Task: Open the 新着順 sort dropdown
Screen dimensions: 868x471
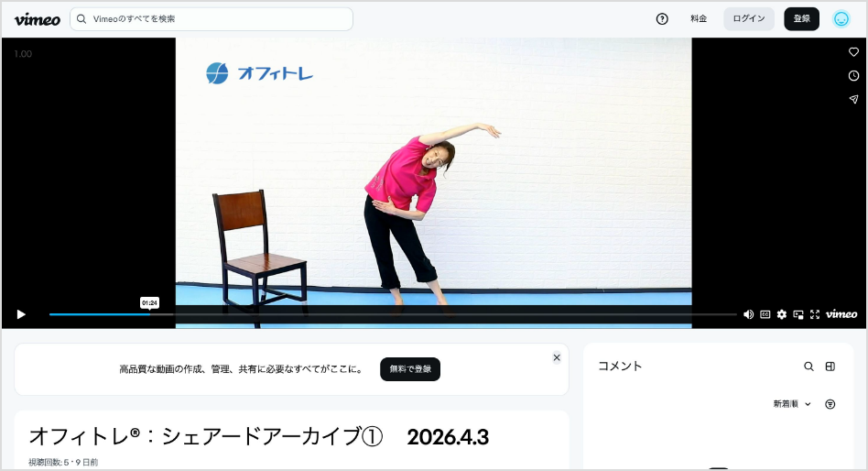Action: click(x=792, y=404)
